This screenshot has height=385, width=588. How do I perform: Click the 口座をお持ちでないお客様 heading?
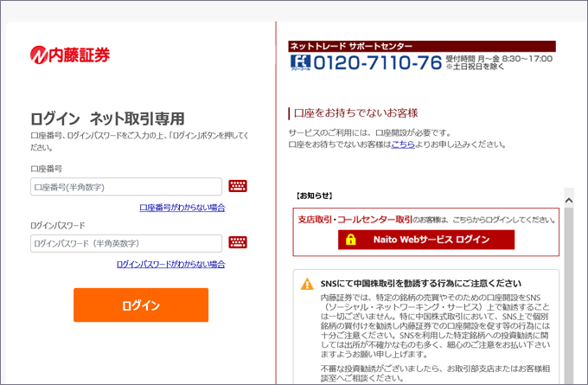[x=356, y=113]
